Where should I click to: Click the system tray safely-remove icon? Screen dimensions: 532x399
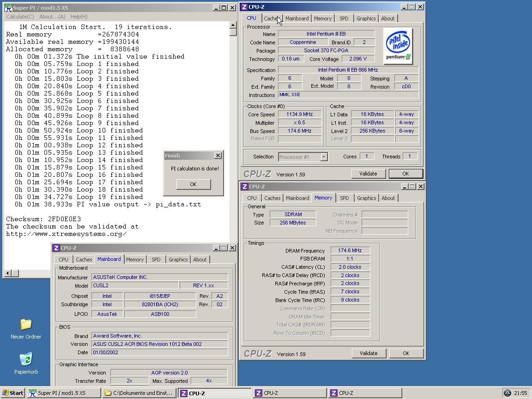click(507, 393)
